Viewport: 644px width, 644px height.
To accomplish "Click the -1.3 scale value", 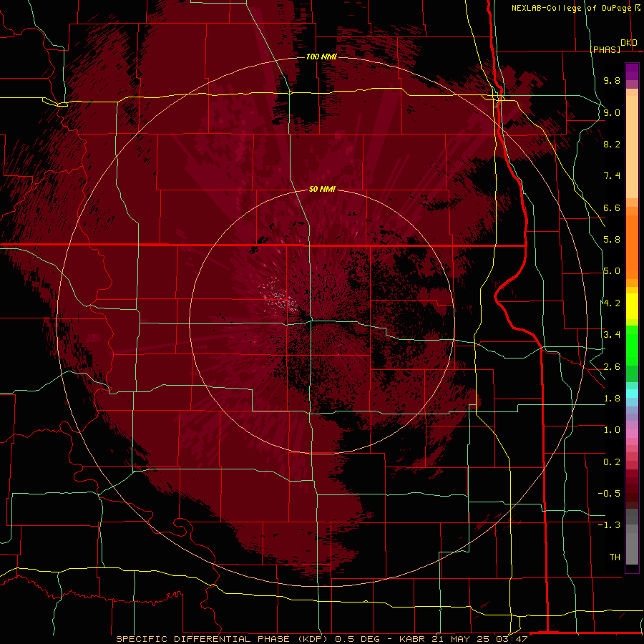I will (609, 525).
